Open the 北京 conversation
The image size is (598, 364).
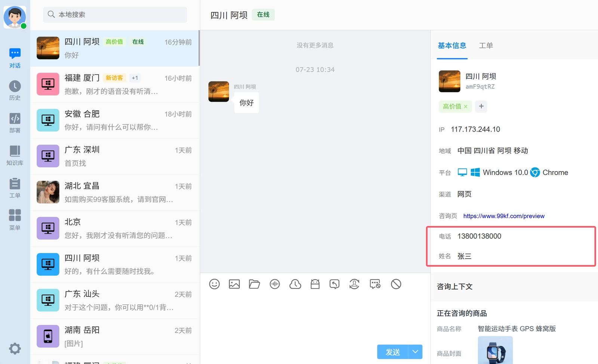[x=115, y=228]
